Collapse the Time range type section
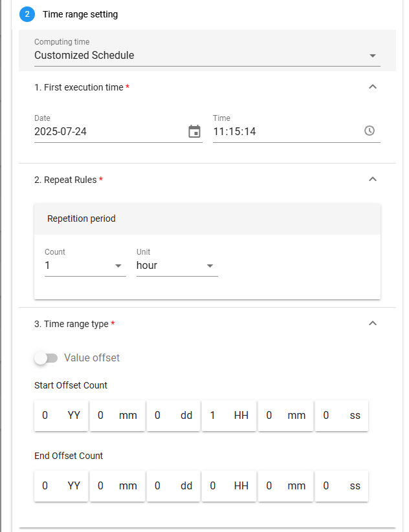The width and height of the screenshot is (409, 532). point(372,323)
